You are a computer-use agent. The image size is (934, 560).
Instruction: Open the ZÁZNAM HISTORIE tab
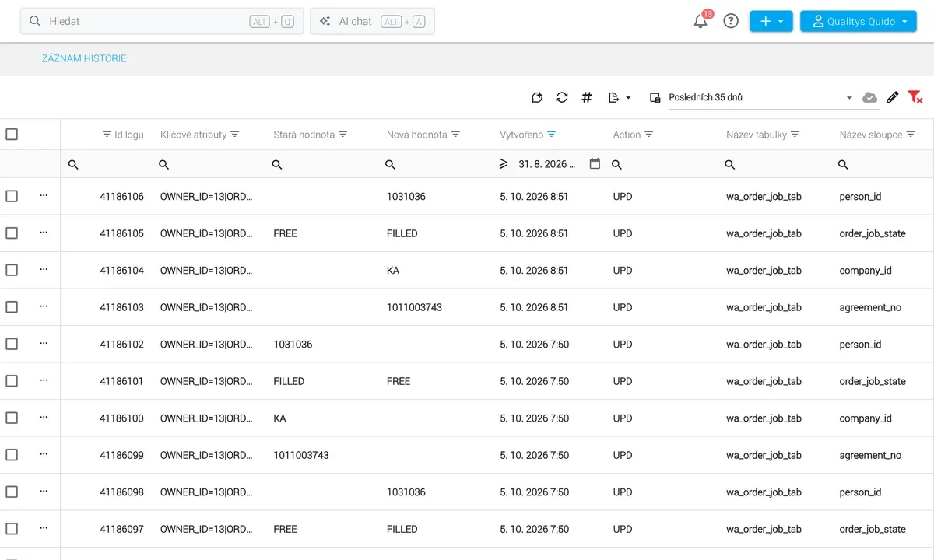[84, 58]
